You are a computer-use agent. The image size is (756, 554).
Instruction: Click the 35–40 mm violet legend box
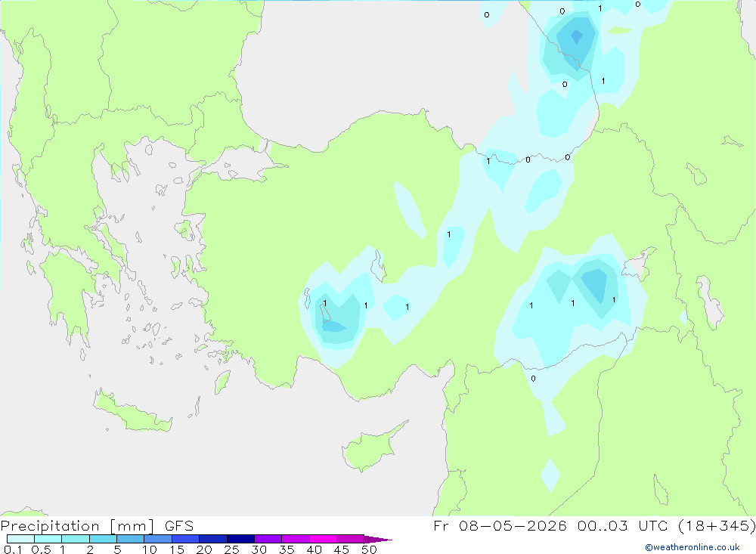coord(296,539)
